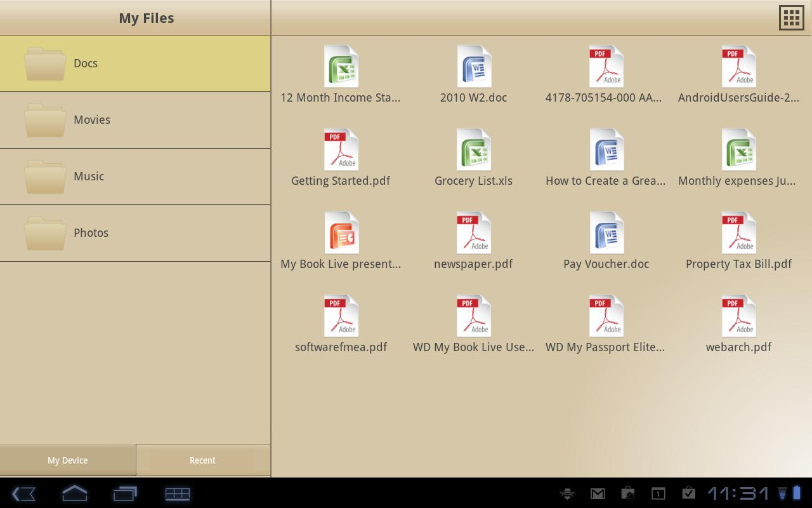Screen dimensions: 812x508
Task: Open the Pay Voucher.doc Word icon
Action: pos(606,232)
